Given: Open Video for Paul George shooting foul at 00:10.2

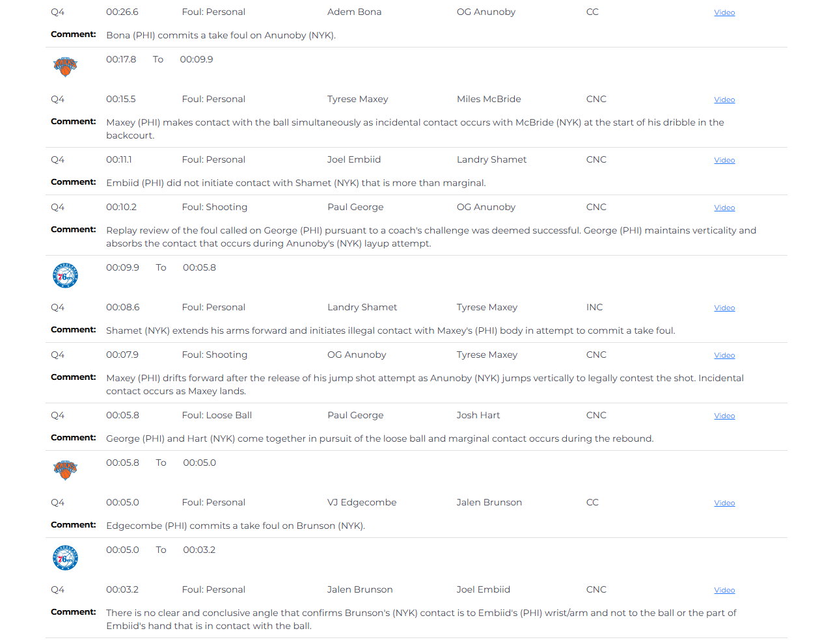Looking at the screenshot, I should pyautogui.click(x=724, y=208).
